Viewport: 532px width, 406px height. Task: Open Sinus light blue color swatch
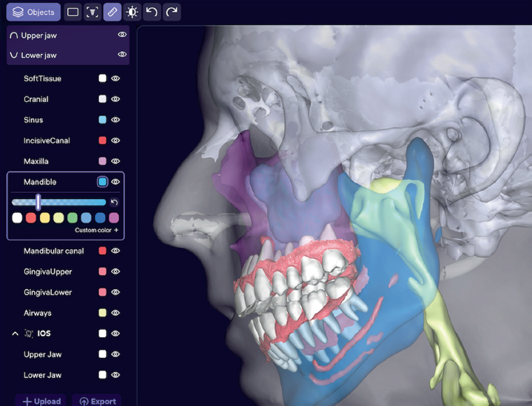coord(102,120)
